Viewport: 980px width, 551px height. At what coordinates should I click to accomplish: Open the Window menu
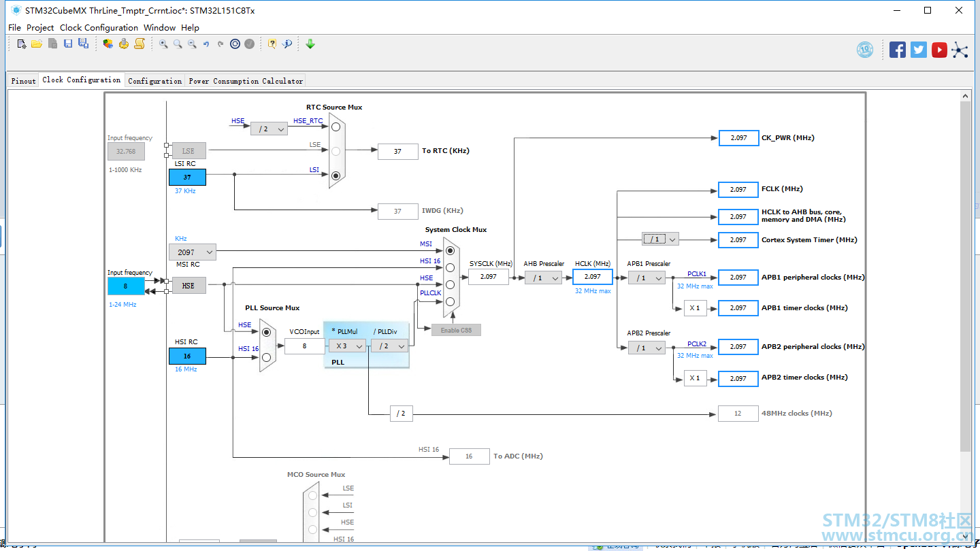[x=159, y=28]
